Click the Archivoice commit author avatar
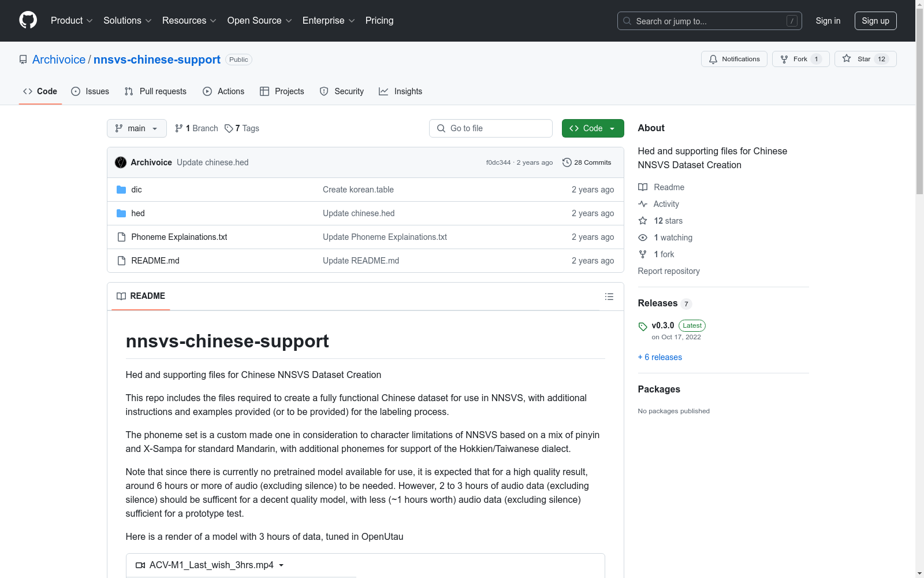Viewport: 924px width, 578px height. [x=121, y=162]
